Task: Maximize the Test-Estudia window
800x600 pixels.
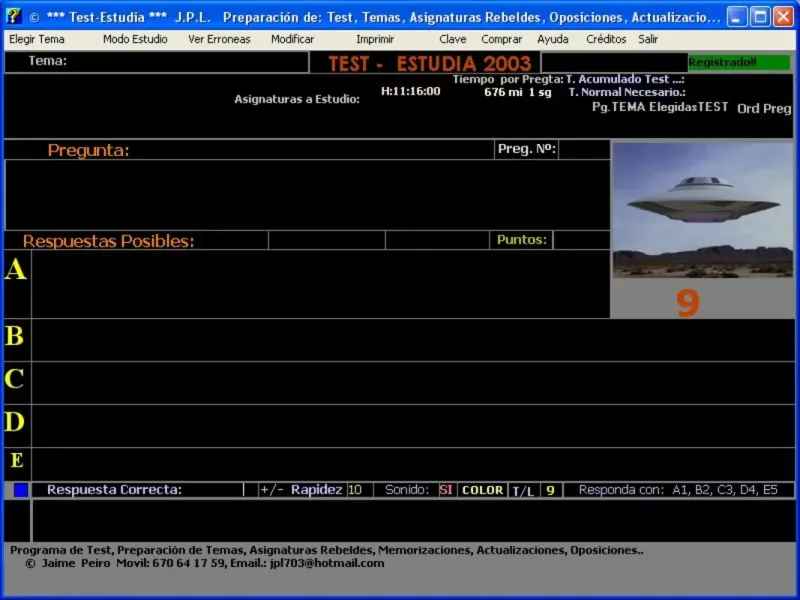Action: click(760, 17)
